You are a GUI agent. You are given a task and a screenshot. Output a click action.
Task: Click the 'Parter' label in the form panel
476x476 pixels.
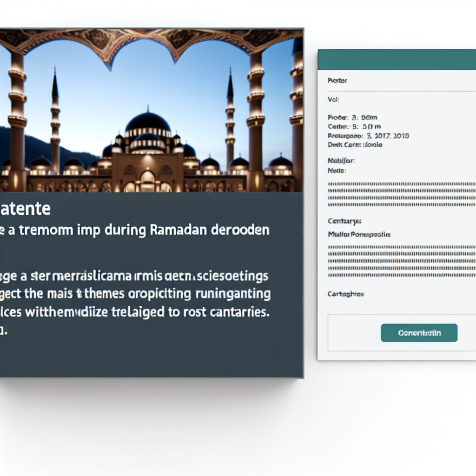(337, 80)
